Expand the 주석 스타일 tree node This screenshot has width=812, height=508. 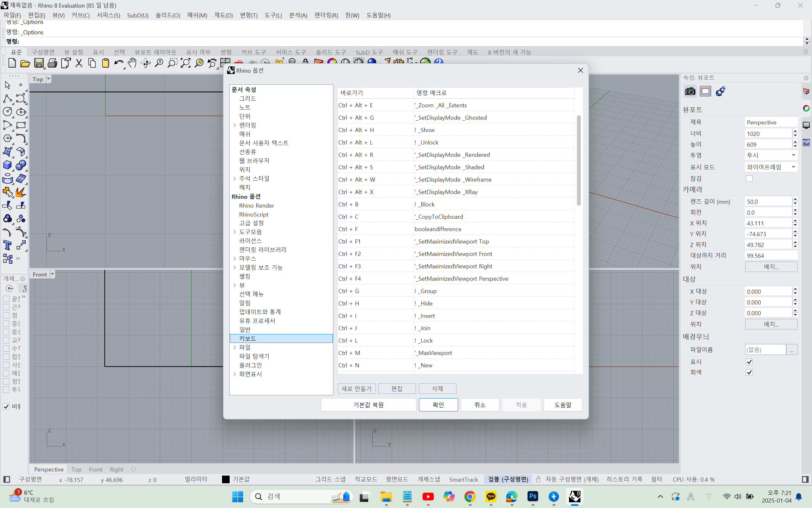235,178
